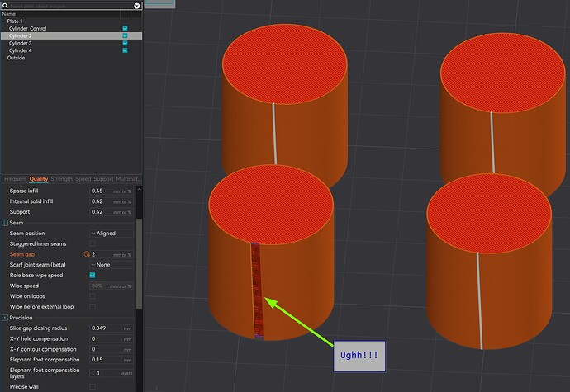Click the settings panel scrollbar
Screen dimensions: 570x392
[x=140, y=264]
